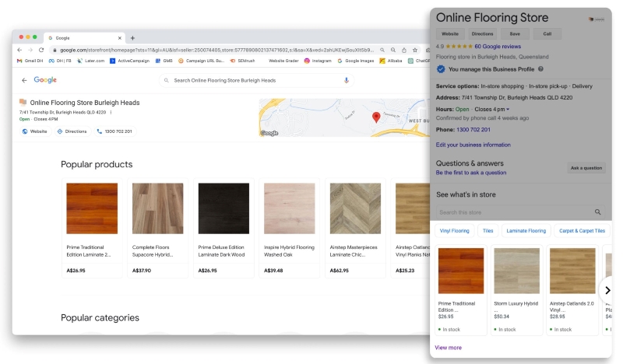Open Inspire Hybrid Flooring Washed Oak product
Viewport: 623px width, 364px height.
tap(289, 228)
